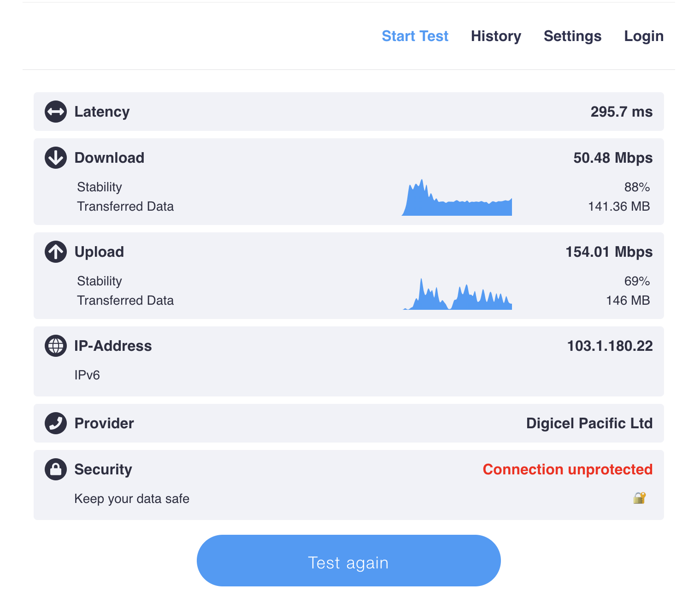Screen dimensions: 700x597
Task: Select the 154.01 Mbps upload value
Action: [x=609, y=252]
